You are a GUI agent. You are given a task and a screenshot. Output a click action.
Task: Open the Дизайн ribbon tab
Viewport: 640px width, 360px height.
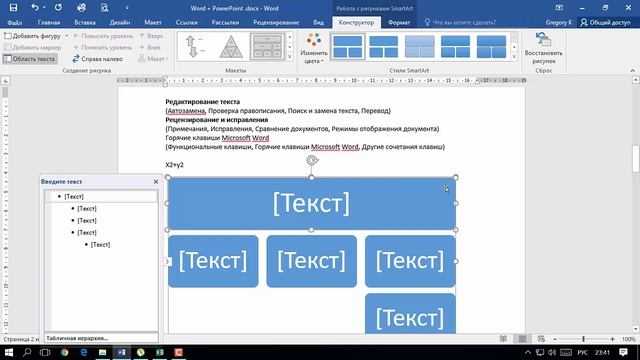(120, 22)
